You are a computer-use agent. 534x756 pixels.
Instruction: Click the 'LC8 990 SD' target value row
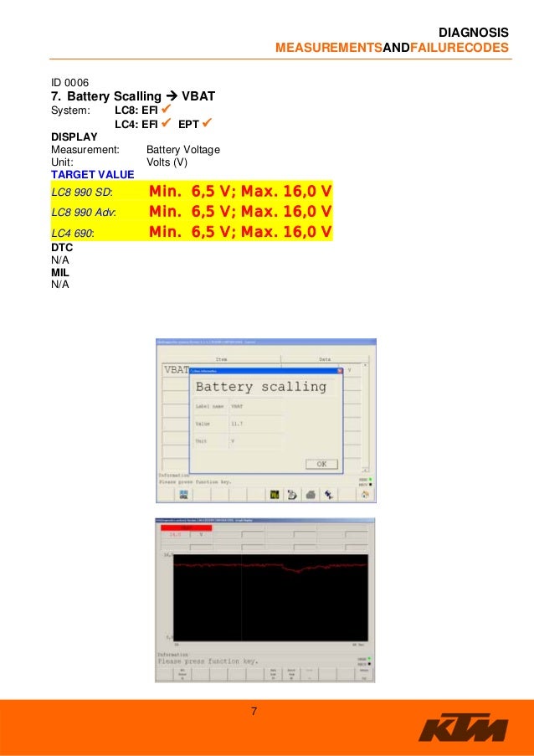(x=192, y=192)
